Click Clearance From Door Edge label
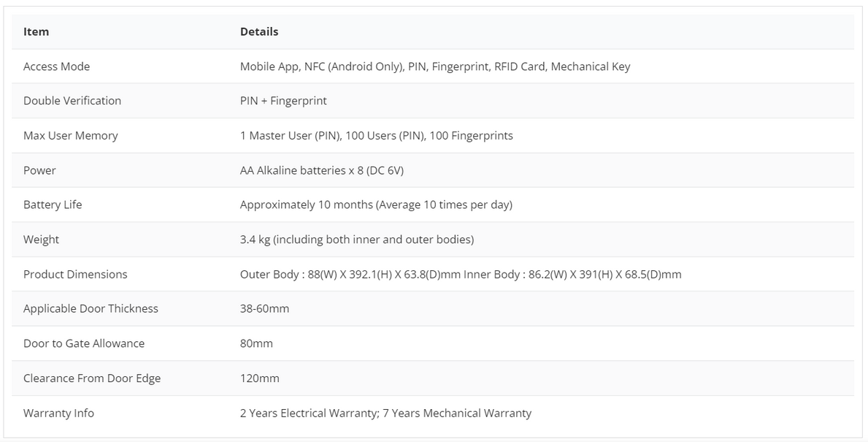 (x=92, y=378)
